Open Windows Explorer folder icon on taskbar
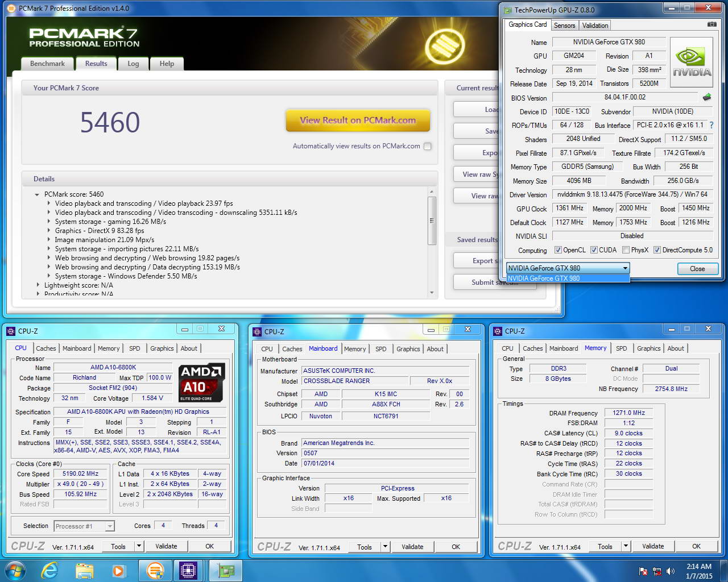 84,571
